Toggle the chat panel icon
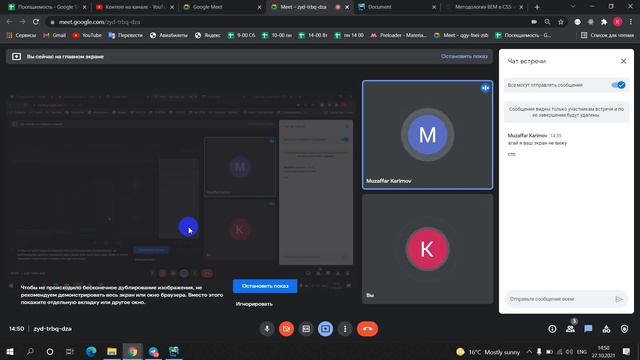Image resolution: width=640 pixels, height=360 pixels. (588, 329)
